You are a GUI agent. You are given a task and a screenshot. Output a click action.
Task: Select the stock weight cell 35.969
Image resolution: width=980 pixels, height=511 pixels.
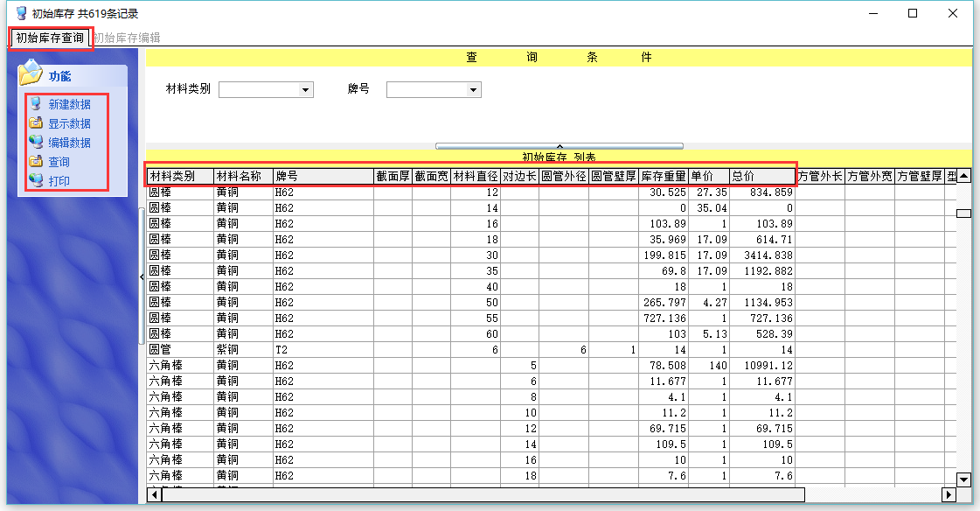pyautogui.click(x=664, y=240)
